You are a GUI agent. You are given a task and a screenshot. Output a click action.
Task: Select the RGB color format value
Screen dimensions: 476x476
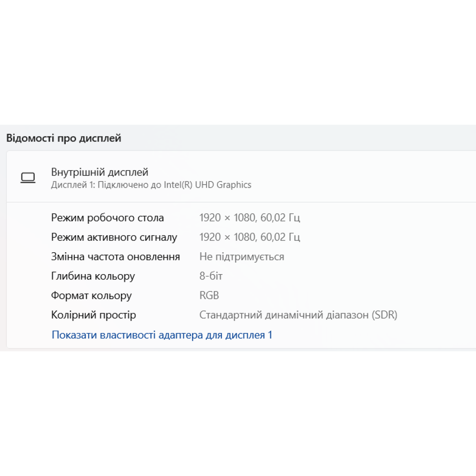pyautogui.click(x=209, y=296)
